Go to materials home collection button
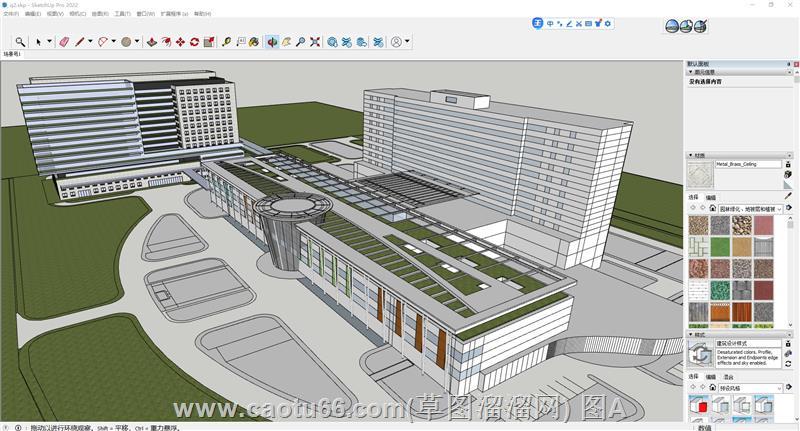Screen dimensions: 800x431 (x=712, y=208)
